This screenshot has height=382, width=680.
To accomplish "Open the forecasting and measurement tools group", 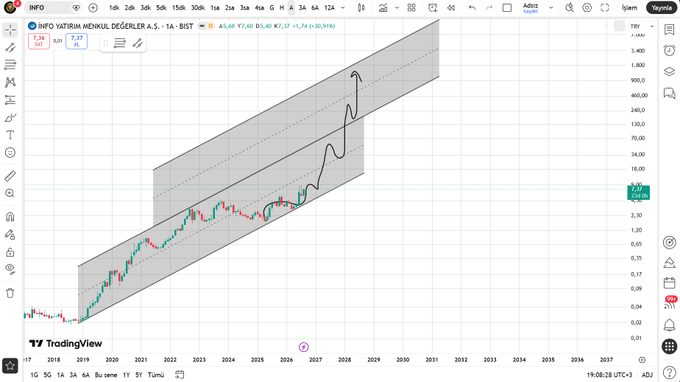I will (10, 100).
